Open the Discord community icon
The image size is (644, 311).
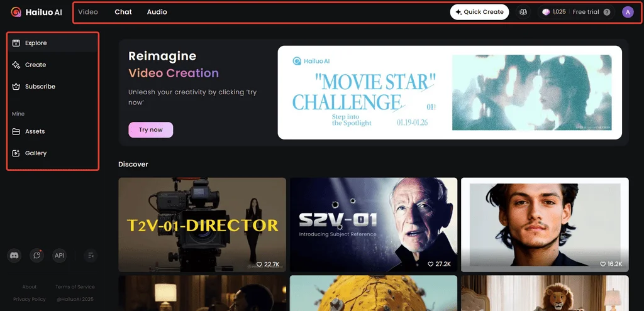(x=14, y=255)
